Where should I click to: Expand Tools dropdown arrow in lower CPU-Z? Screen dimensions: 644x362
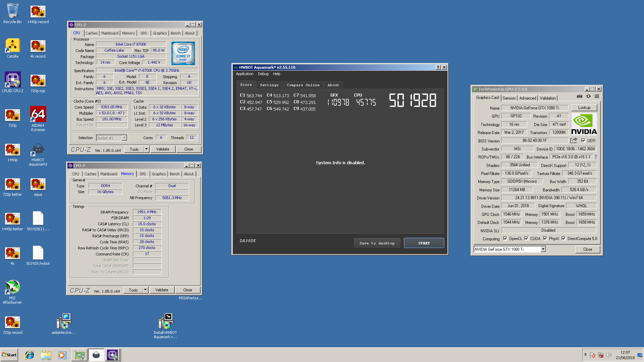click(x=145, y=290)
